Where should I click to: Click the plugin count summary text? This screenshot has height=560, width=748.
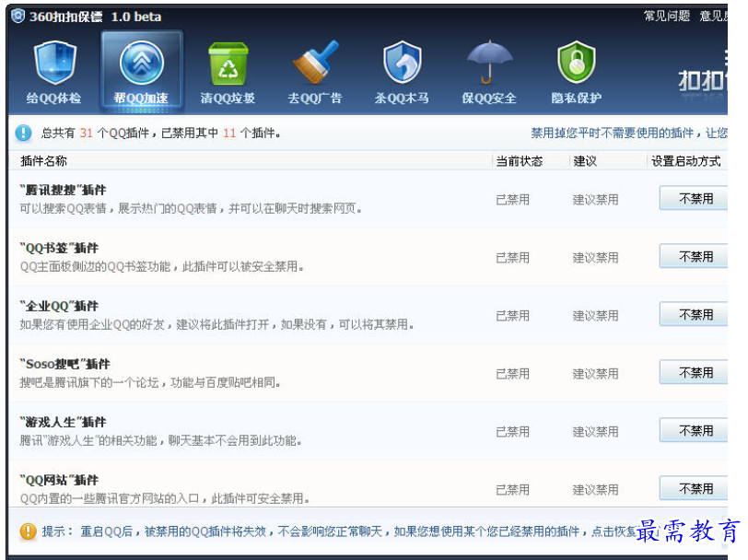click(161, 133)
